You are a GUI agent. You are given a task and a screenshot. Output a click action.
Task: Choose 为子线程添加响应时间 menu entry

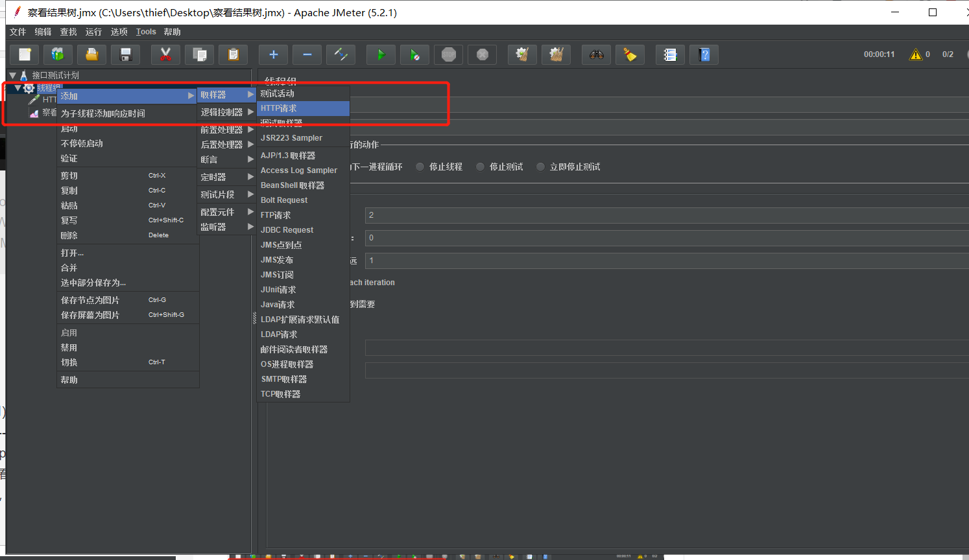(x=128, y=113)
